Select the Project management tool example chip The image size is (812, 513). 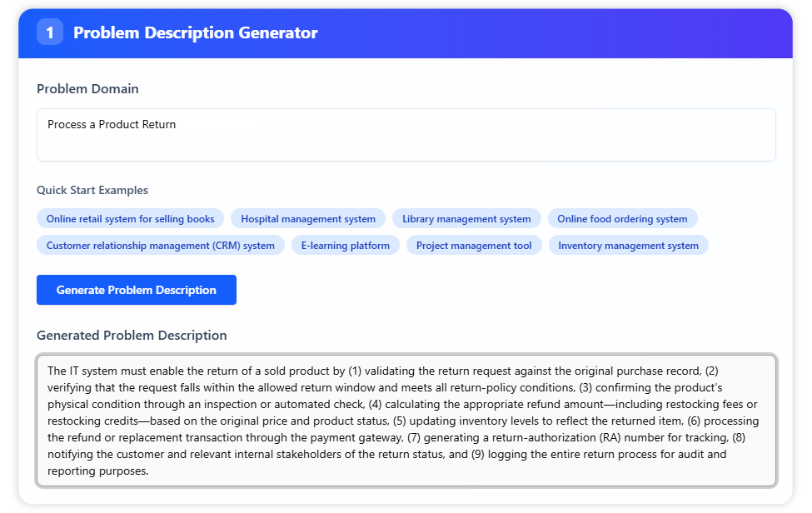click(x=474, y=246)
